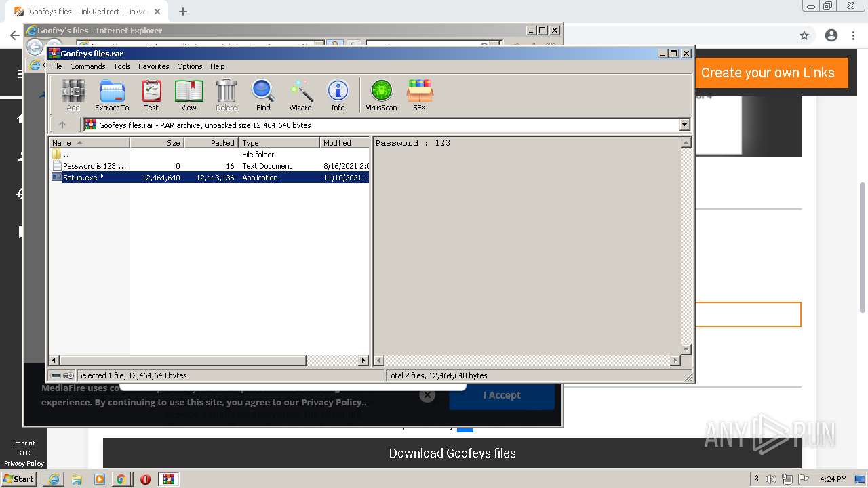Bookmark the page with the star icon
The image size is (868, 488).
click(804, 35)
